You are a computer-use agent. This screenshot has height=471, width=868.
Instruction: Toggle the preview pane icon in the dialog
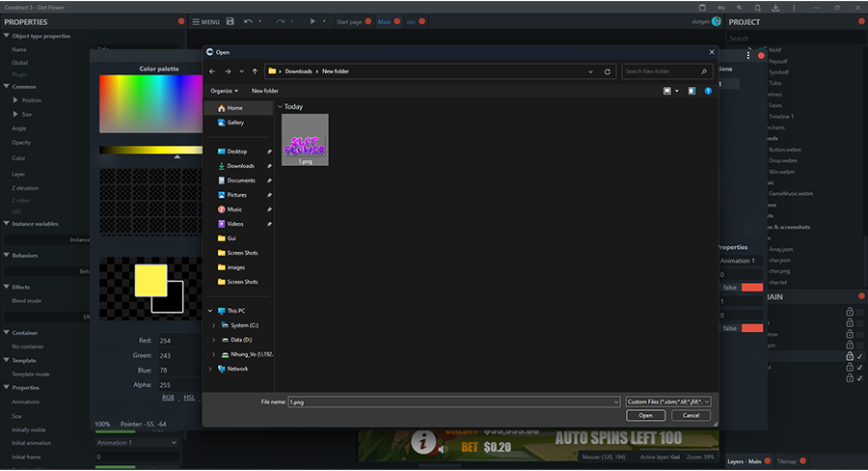pyautogui.click(x=692, y=91)
